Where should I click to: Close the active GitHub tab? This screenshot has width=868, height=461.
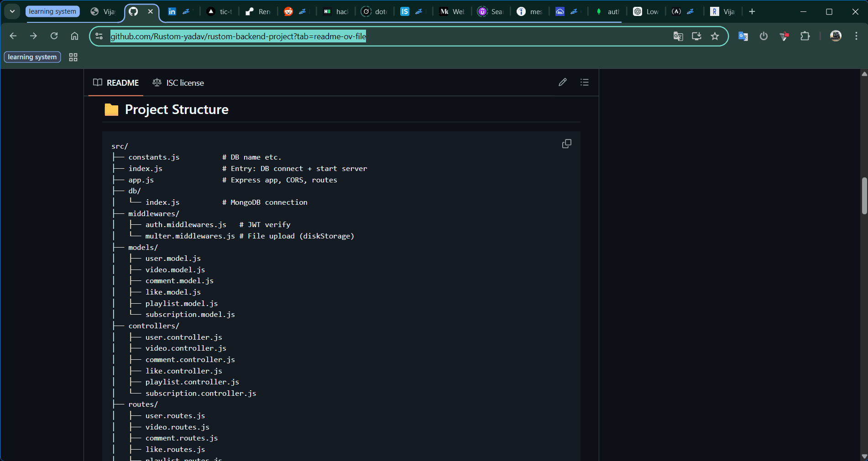pos(151,11)
